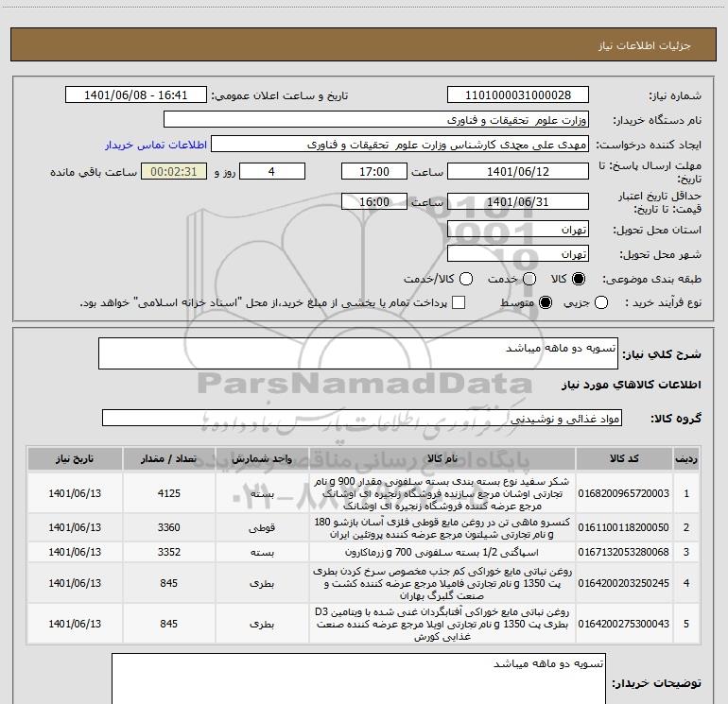Click unit بسته cell in row 1
This screenshot has width=728, height=704.
point(262,493)
